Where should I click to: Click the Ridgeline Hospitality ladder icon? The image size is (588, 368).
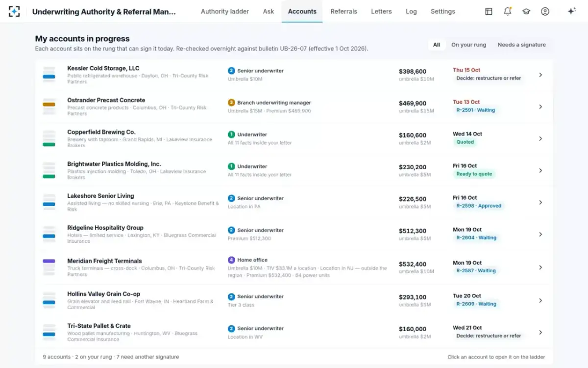coord(49,235)
